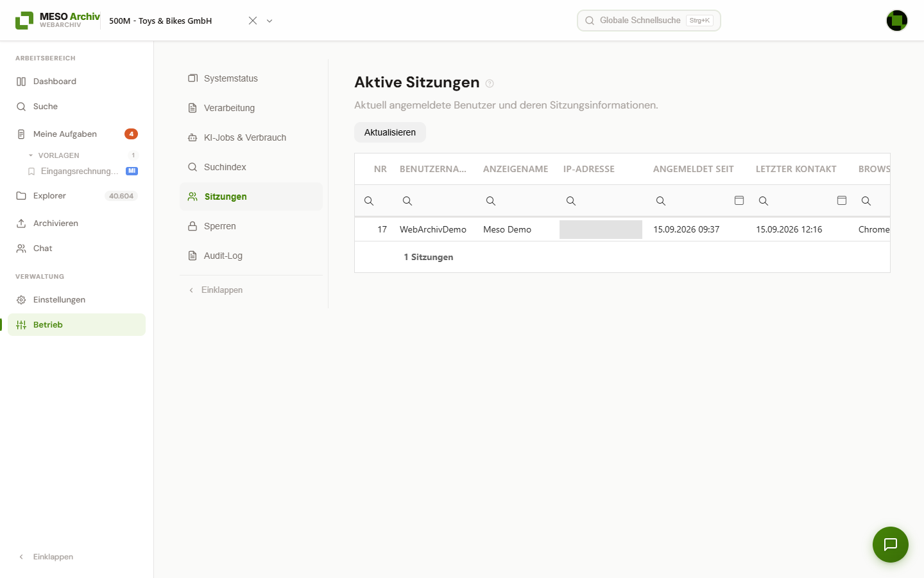Select Betrieb in the sidebar
924x578 pixels.
point(77,325)
